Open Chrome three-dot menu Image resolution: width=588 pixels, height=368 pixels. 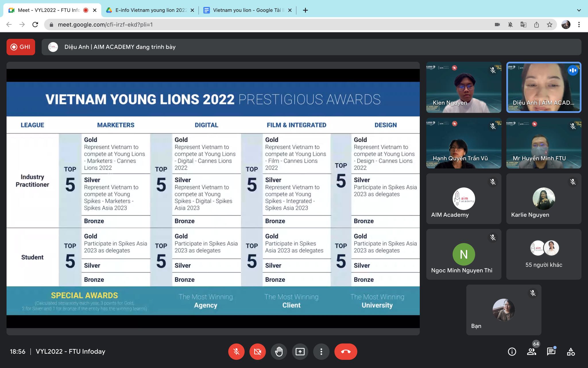click(x=579, y=25)
